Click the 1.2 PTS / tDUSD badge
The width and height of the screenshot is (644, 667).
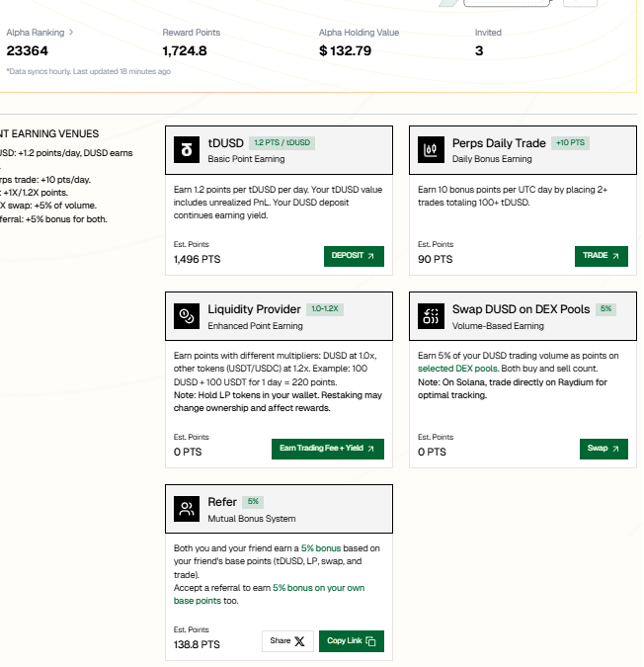click(282, 143)
